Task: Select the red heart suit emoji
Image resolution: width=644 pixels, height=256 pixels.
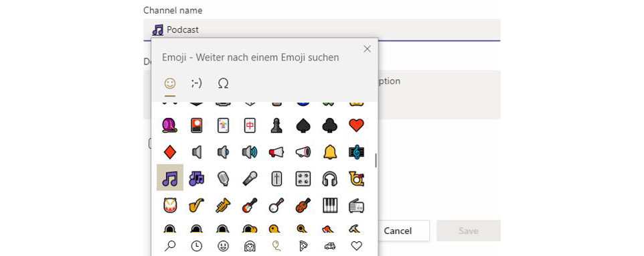Action: click(x=356, y=125)
